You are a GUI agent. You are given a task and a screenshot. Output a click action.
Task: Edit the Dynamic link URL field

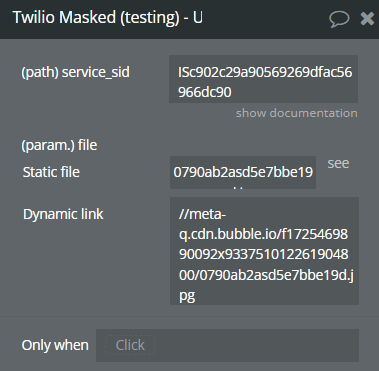pos(264,251)
